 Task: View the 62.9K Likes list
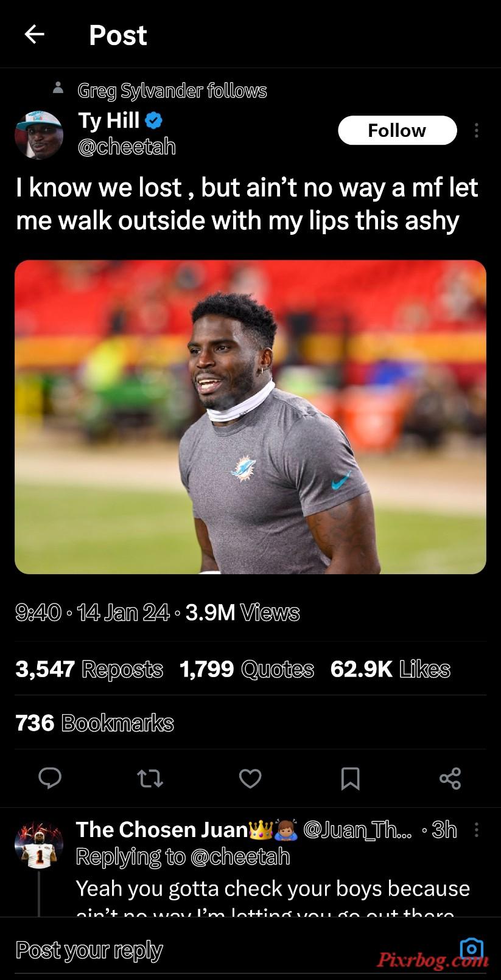(390, 669)
